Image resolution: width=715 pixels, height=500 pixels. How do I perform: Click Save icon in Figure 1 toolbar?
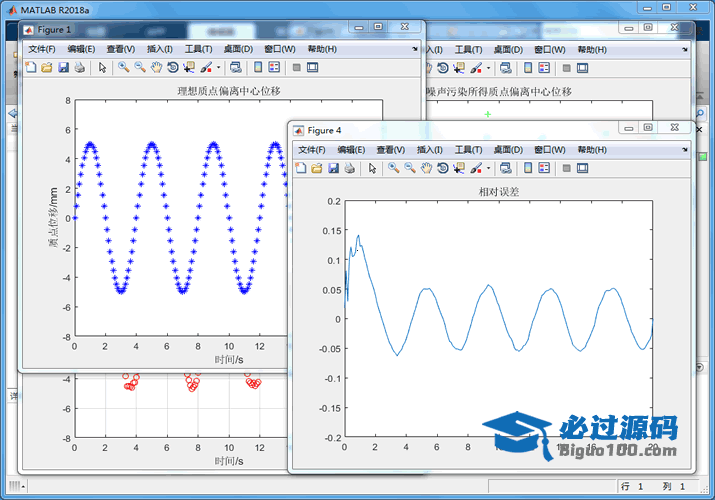point(63,67)
